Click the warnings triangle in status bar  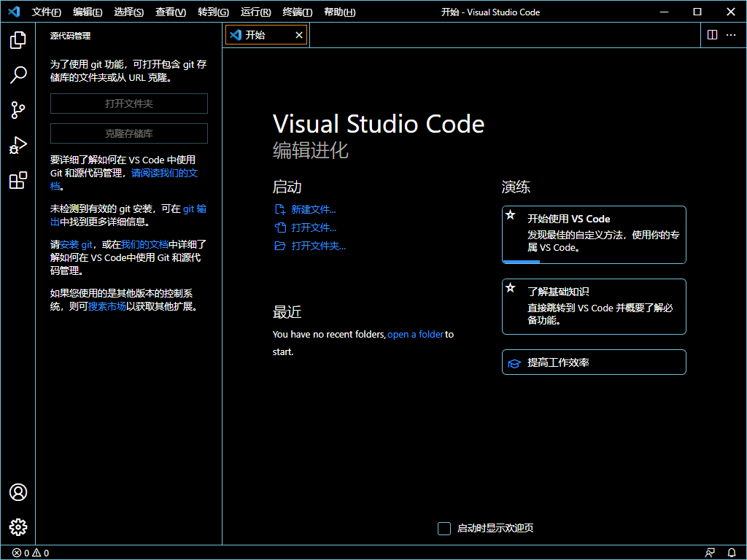36,553
